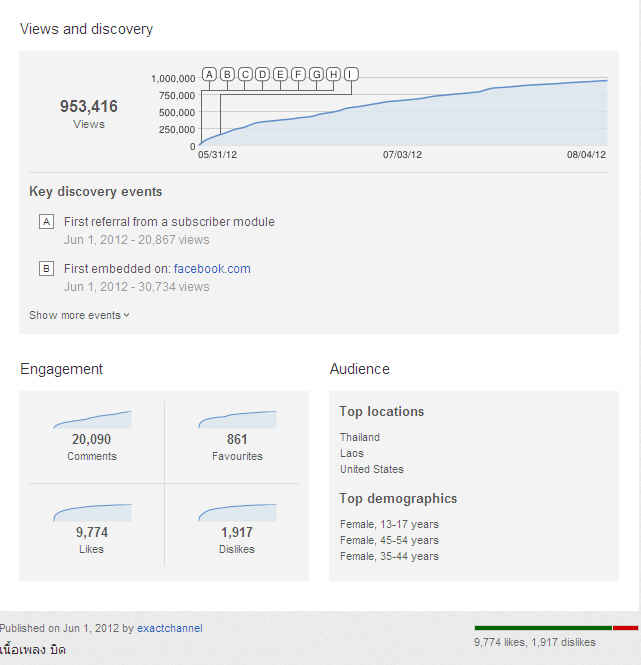Click the 'Published on Jun 1, 2012' text
641x665 pixels.
(59, 628)
